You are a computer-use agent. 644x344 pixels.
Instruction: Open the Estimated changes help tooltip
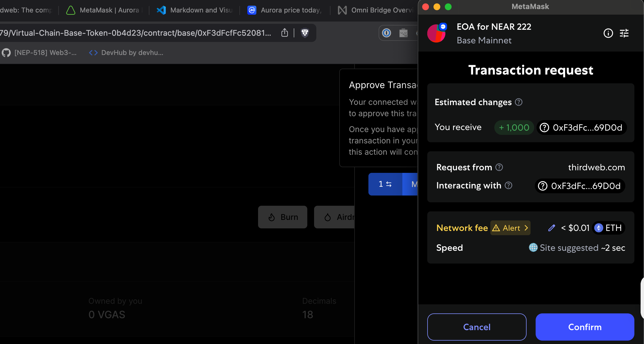point(519,102)
